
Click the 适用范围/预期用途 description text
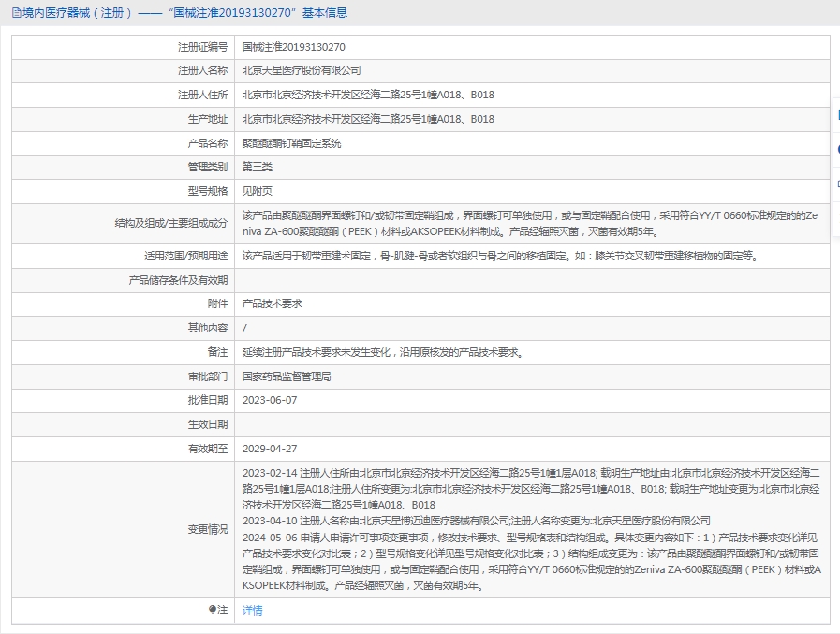501,256
